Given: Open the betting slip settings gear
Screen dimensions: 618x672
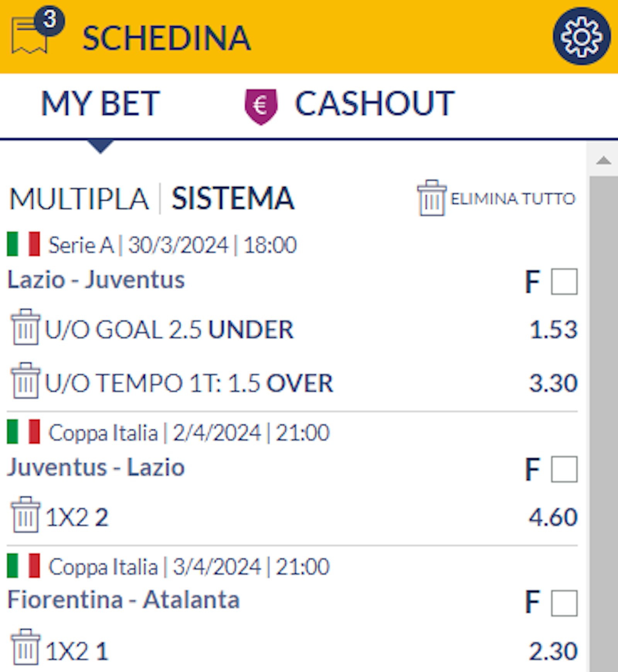Looking at the screenshot, I should [581, 36].
